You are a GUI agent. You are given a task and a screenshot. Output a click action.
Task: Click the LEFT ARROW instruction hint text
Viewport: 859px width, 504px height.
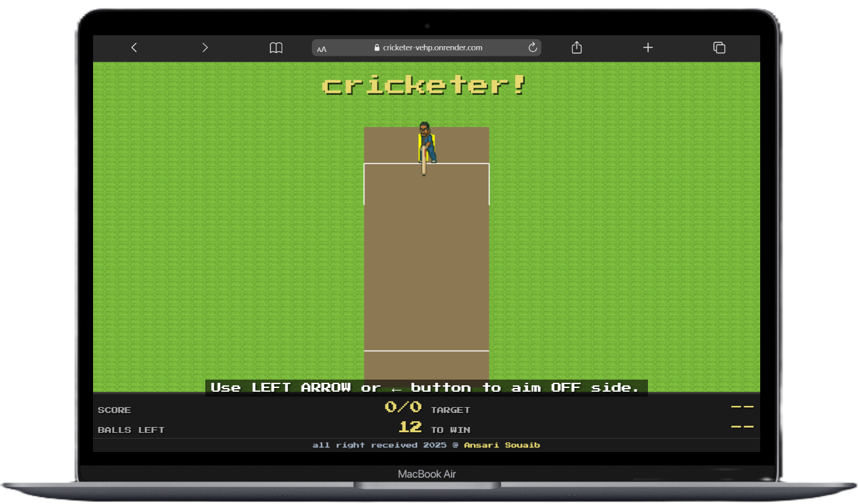(426, 387)
